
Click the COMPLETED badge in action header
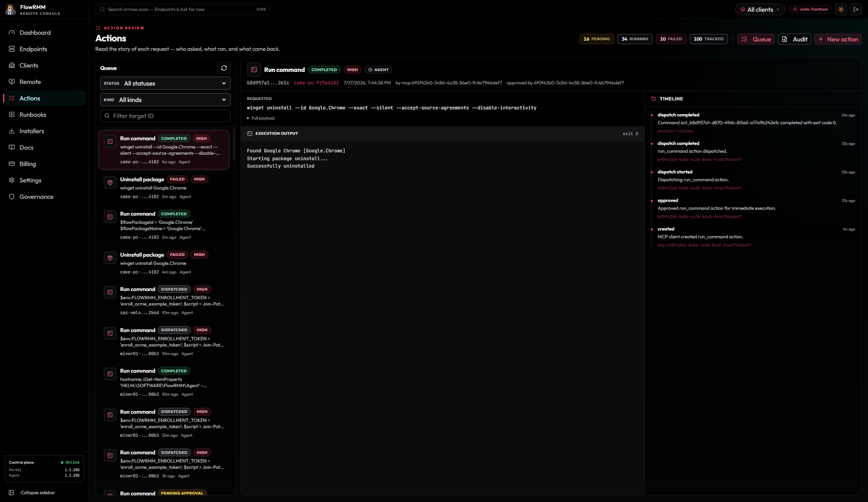click(324, 70)
